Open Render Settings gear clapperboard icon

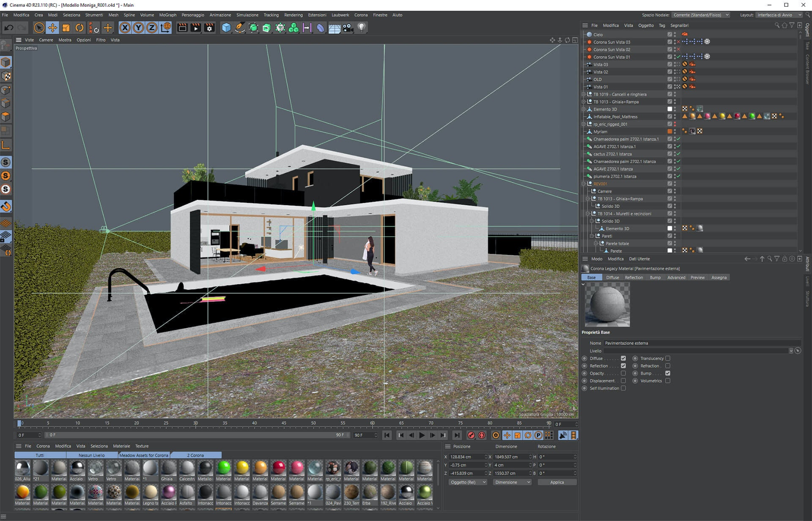209,28
